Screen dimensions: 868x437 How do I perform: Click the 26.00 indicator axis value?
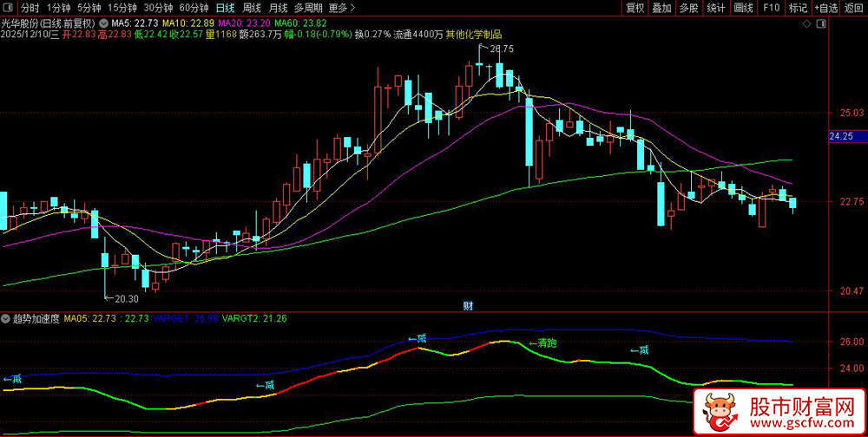pyautogui.click(x=851, y=342)
